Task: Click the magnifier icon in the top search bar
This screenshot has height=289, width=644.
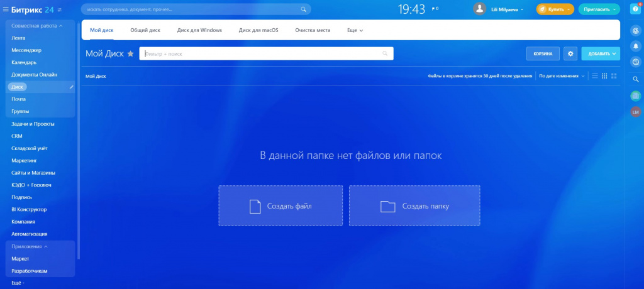Action: pos(304,9)
